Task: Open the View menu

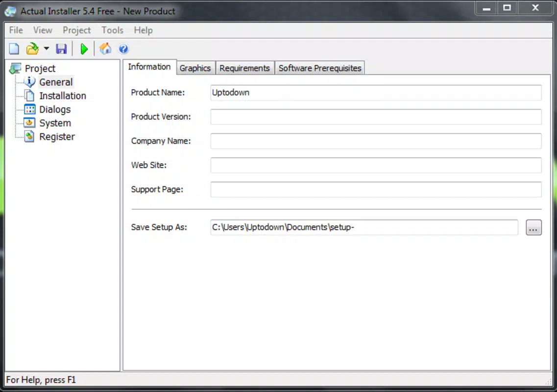Action: click(x=43, y=30)
